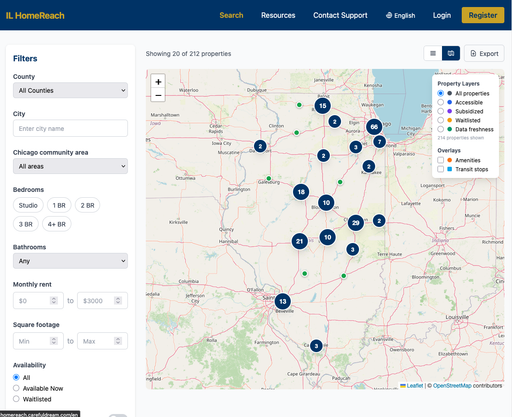Open Contact Support

click(x=340, y=15)
